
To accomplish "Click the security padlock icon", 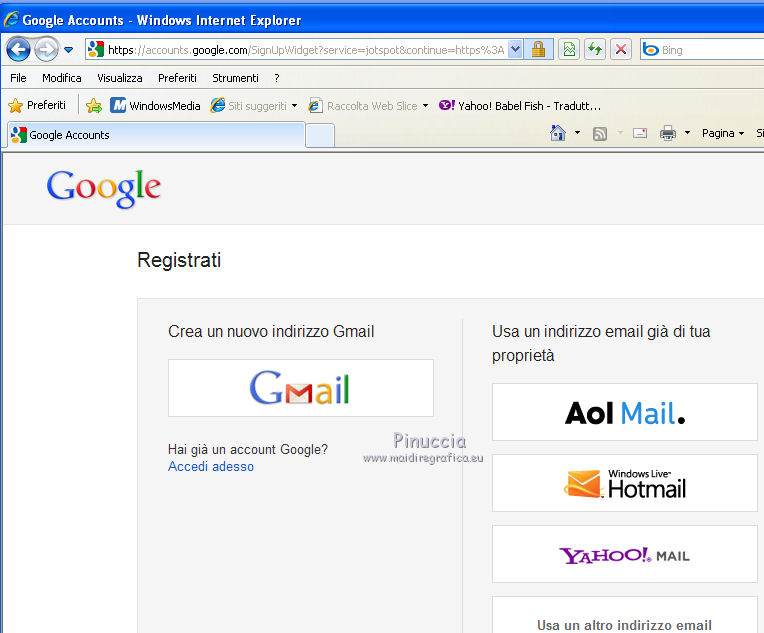I will point(538,49).
